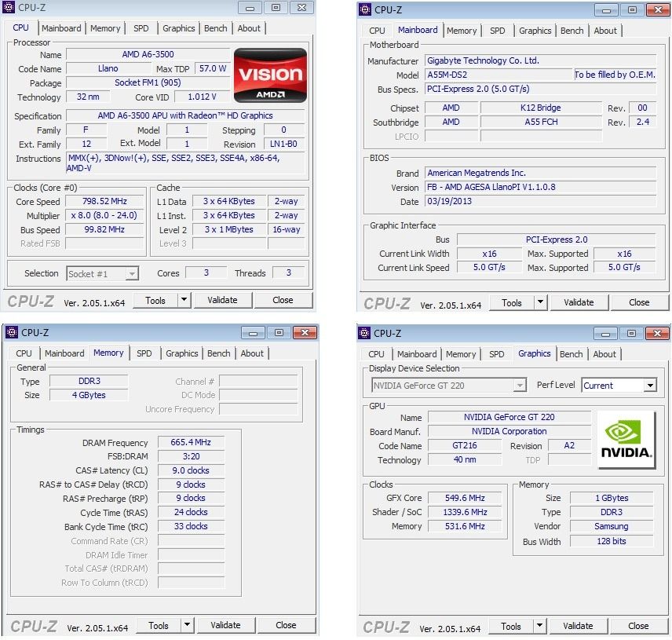Image resolution: width=672 pixels, height=640 pixels.
Task: Click the AMD Vision logo in the CPU window
Action: click(270, 75)
